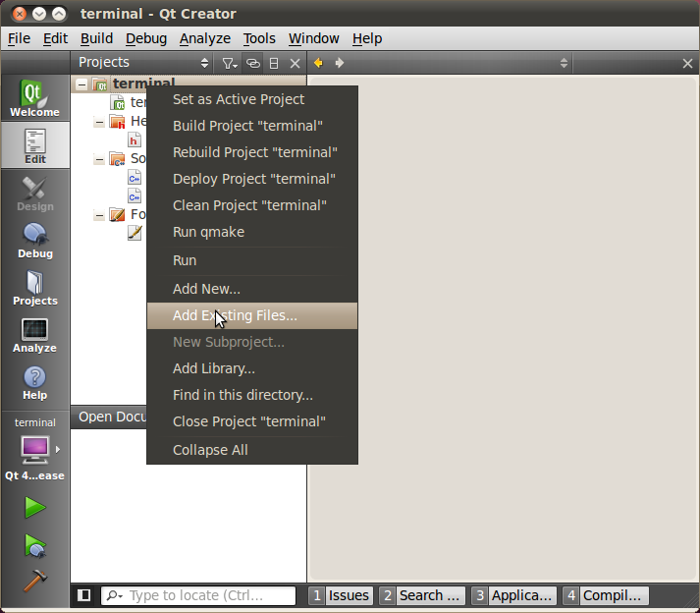Viewport: 700px width, 613px height.
Task: Open the Debug menu
Action: (146, 38)
